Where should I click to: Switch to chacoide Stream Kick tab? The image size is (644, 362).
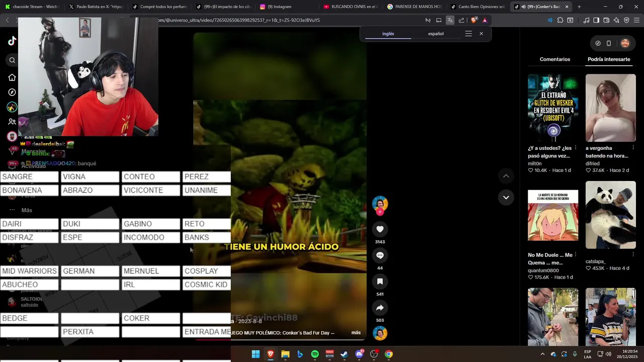tap(31, 7)
